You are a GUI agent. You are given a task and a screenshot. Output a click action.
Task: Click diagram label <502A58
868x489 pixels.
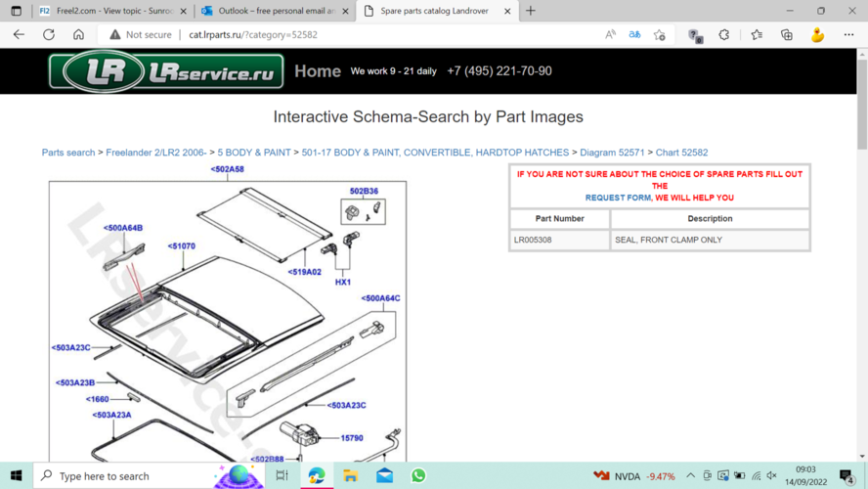click(227, 169)
